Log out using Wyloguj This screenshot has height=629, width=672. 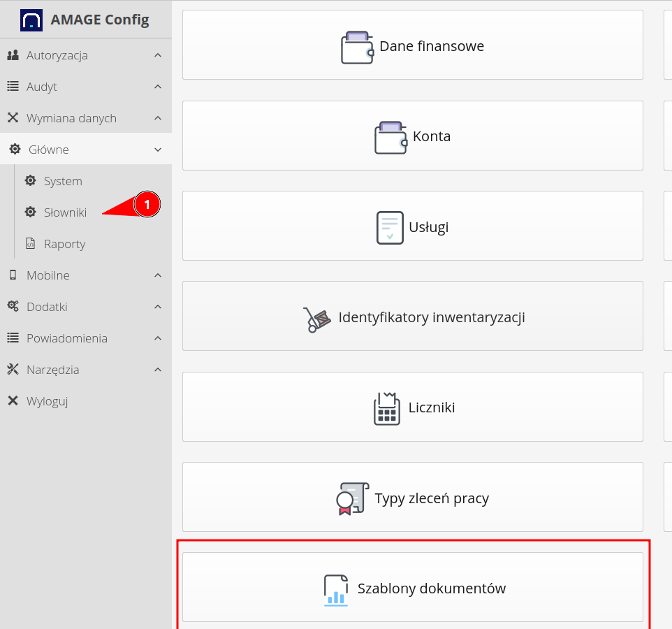point(47,401)
